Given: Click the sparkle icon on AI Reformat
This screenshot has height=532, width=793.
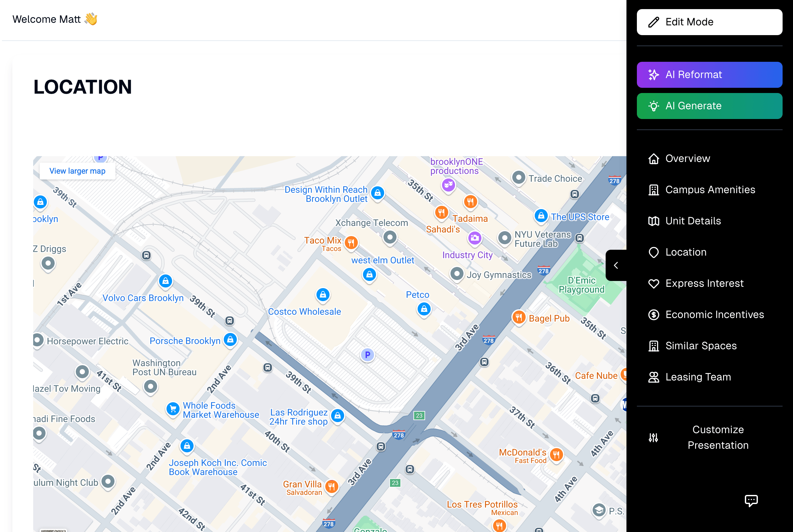Looking at the screenshot, I should (653, 75).
